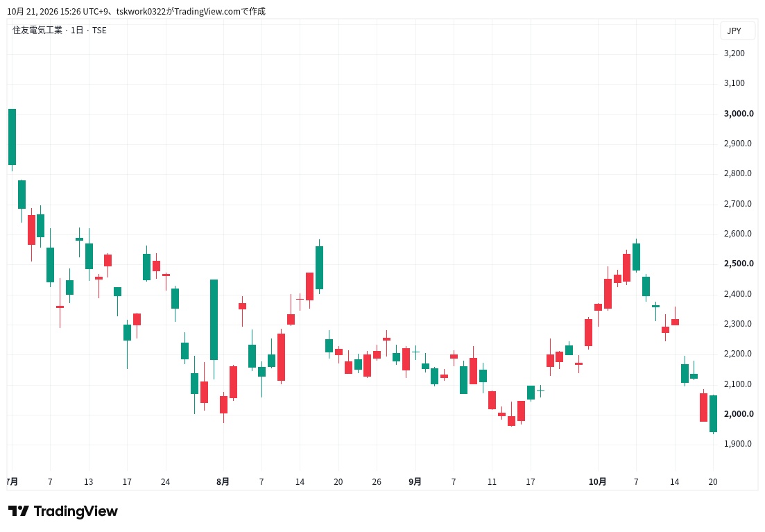Click the 2,800.0 price axis label
The height and width of the screenshot is (532, 765).
click(x=738, y=173)
